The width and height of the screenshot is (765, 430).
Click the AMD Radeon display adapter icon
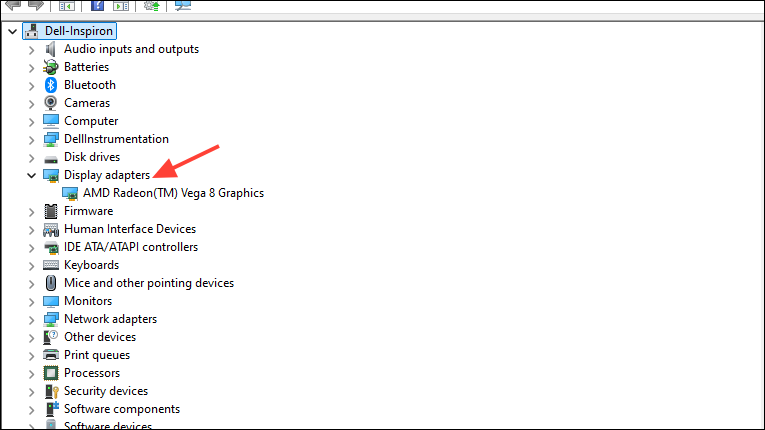coord(70,193)
